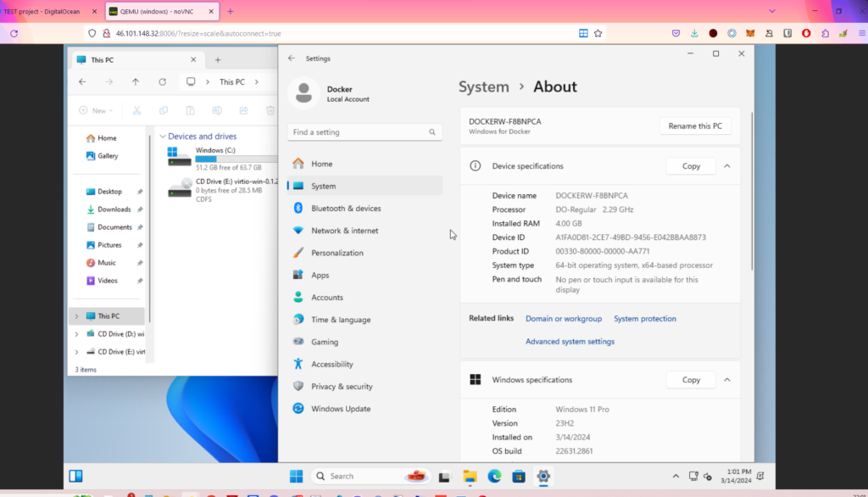This screenshot has width=868, height=497.
Task: Collapse the Devices and drives group
Action: (x=163, y=137)
